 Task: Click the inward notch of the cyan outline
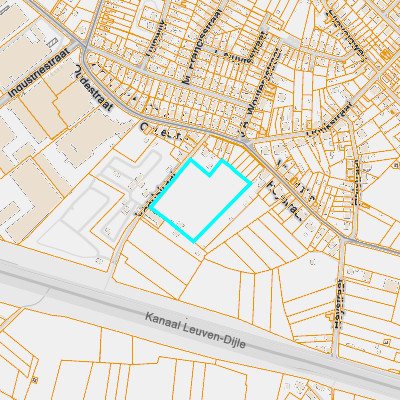tap(209, 176)
